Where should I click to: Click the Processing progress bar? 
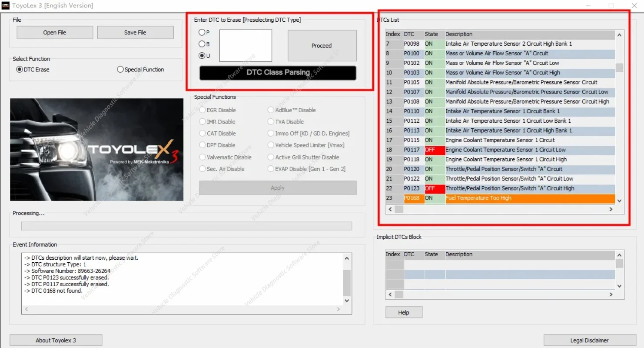[x=187, y=226]
